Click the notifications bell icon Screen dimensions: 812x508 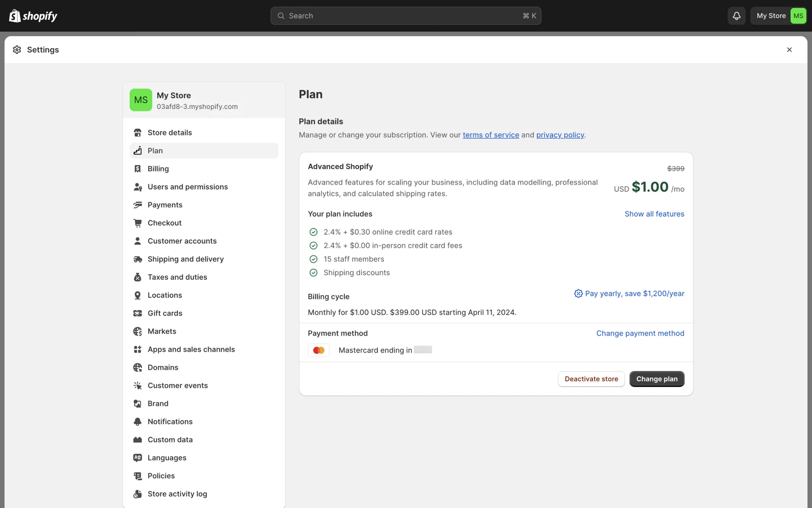point(736,16)
